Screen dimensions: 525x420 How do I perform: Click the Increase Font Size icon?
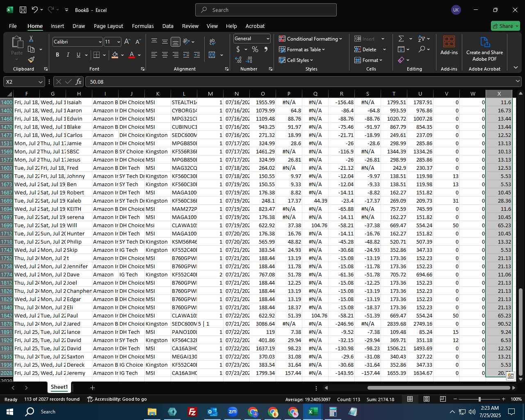[x=127, y=41]
